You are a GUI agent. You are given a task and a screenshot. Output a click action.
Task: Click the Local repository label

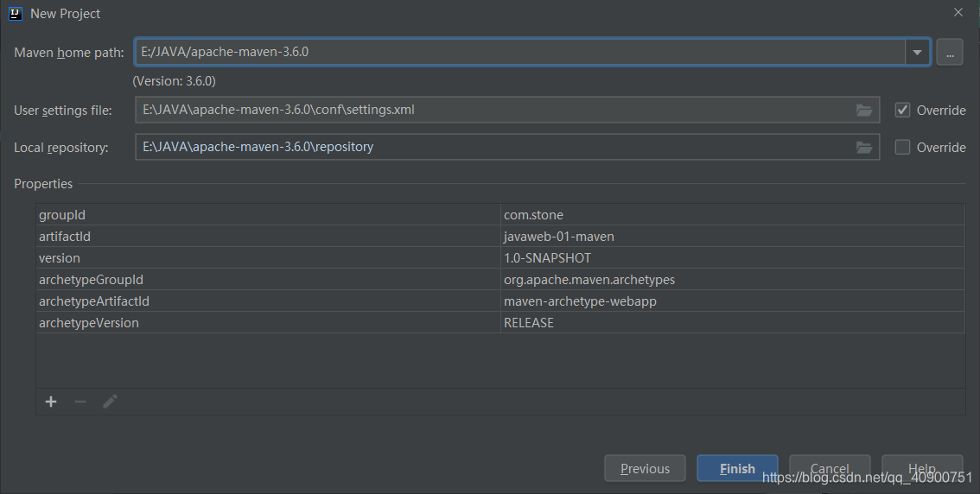[61, 148]
